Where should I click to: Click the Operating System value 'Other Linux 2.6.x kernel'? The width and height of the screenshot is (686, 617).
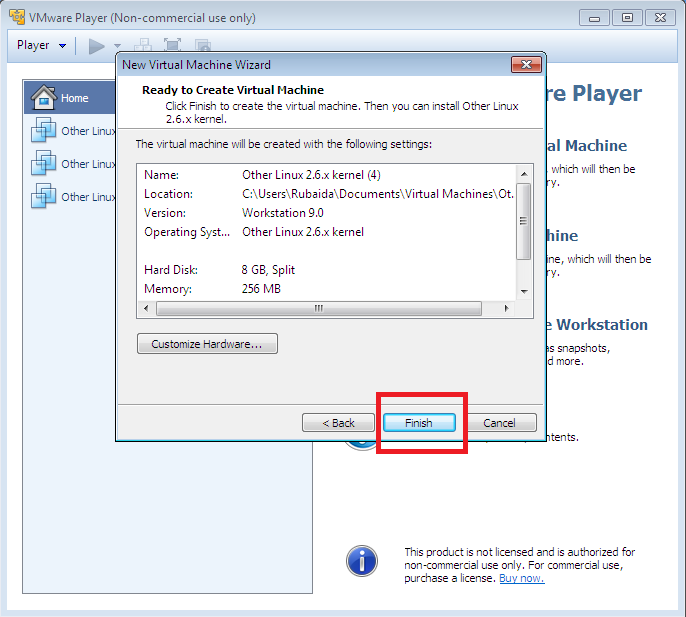[303, 232]
